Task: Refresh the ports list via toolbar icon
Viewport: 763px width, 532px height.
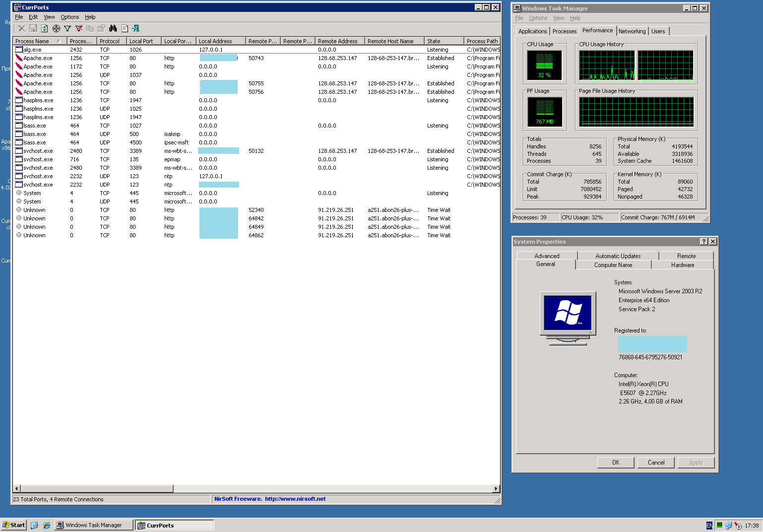Action: [45, 29]
